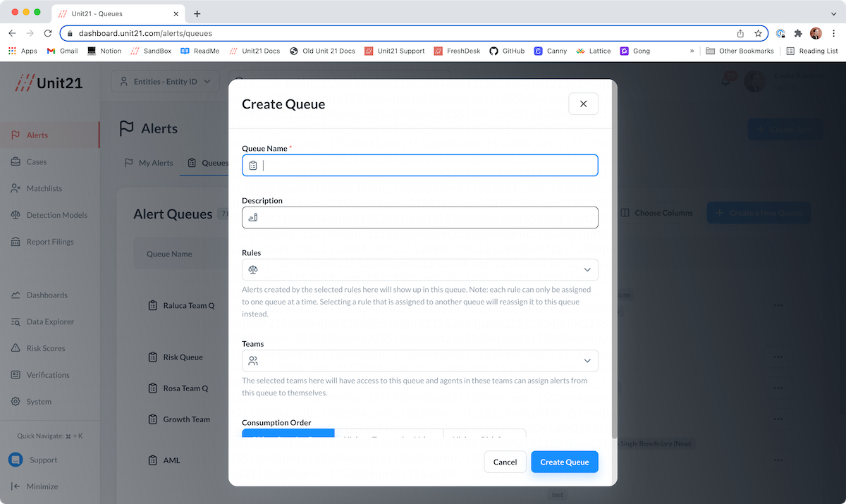The image size is (846, 504).
Task: Click the Growth Team clipboard icon
Action: [x=152, y=419]
